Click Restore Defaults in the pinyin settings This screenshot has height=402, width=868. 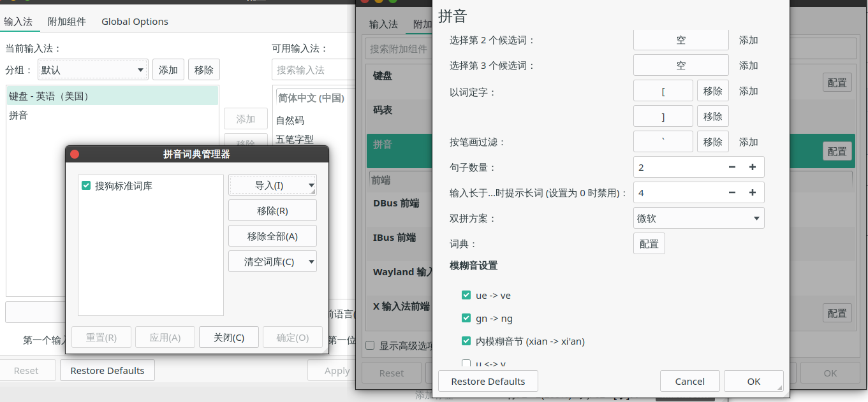[488, 381]
